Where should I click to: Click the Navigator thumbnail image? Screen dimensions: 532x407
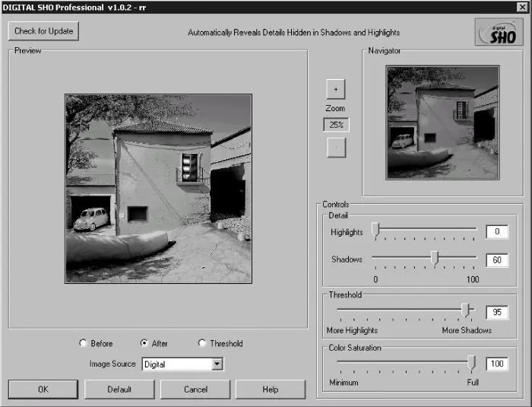pos(443,122)
